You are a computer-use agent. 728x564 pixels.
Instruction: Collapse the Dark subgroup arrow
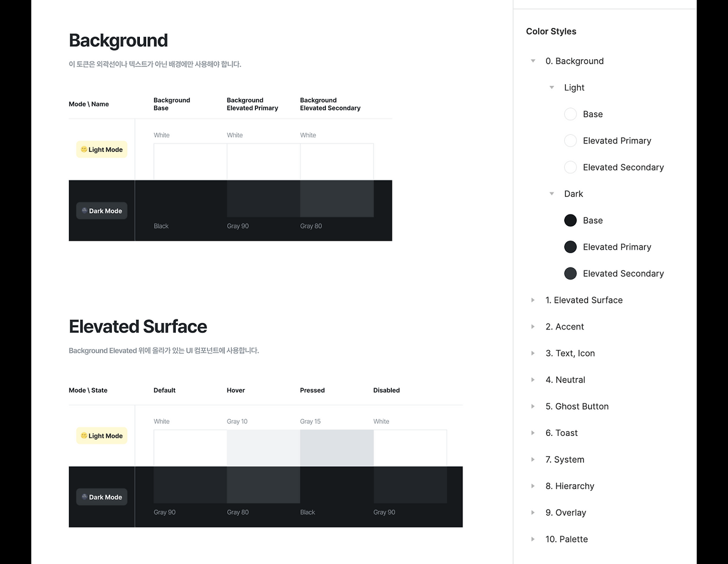(x=552, y=194)
